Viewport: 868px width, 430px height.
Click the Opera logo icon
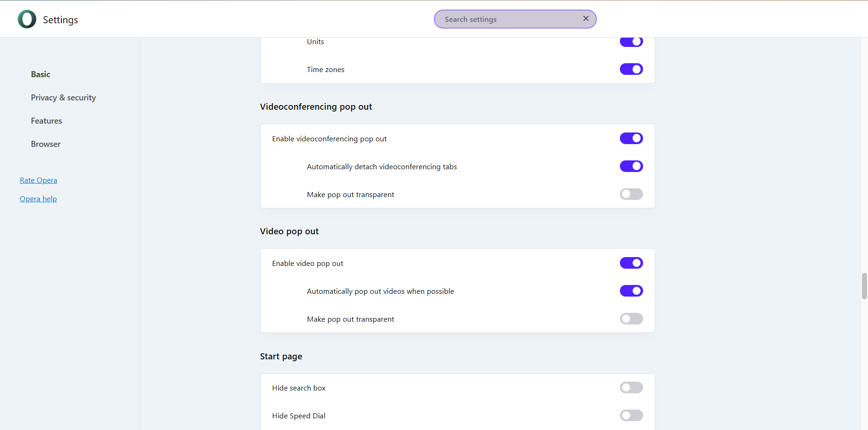[x=27, y=20]
